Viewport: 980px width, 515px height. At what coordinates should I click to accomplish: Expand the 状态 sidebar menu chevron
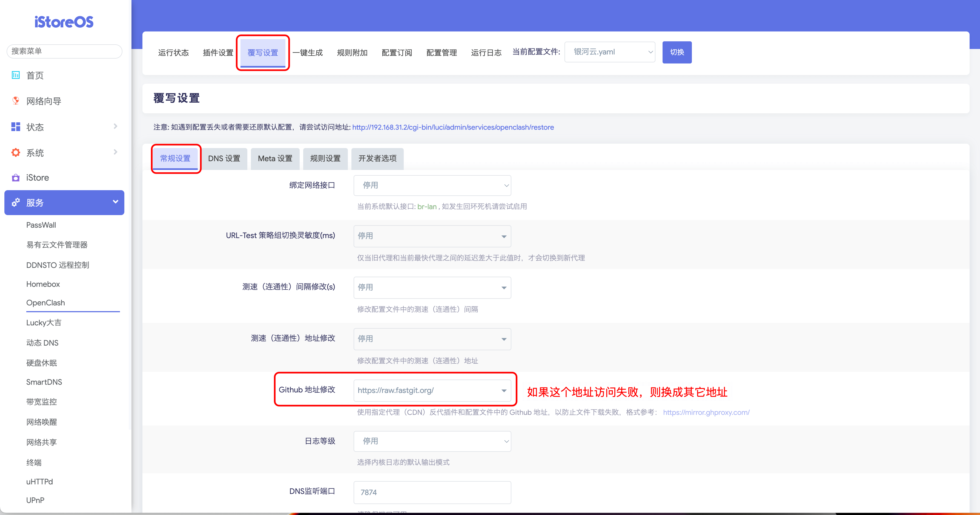115,126
